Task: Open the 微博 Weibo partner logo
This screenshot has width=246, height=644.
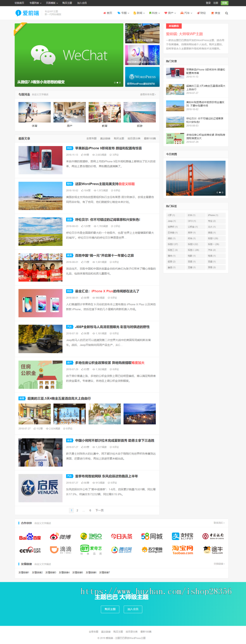Action: pos(60,537)
